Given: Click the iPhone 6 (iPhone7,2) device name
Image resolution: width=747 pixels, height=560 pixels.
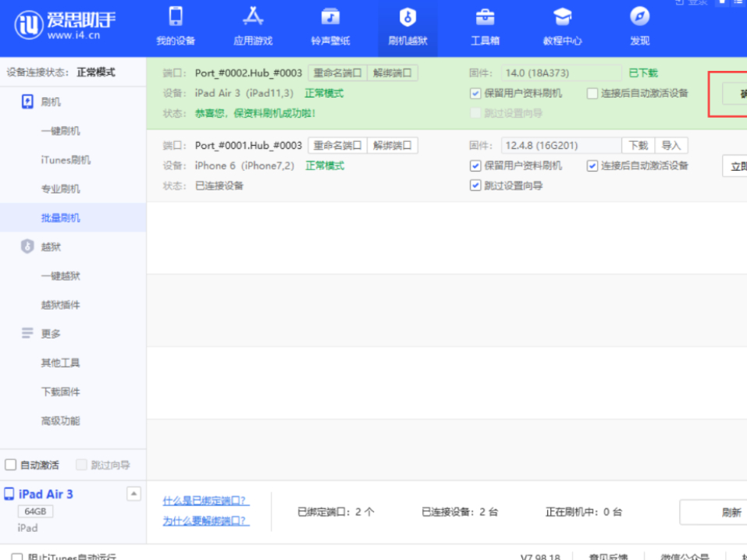Looking at the screenshot, I should [x=244, y=165].
